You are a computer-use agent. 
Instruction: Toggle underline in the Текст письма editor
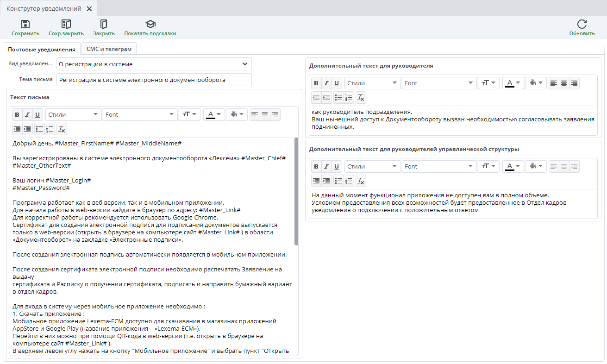38,115
